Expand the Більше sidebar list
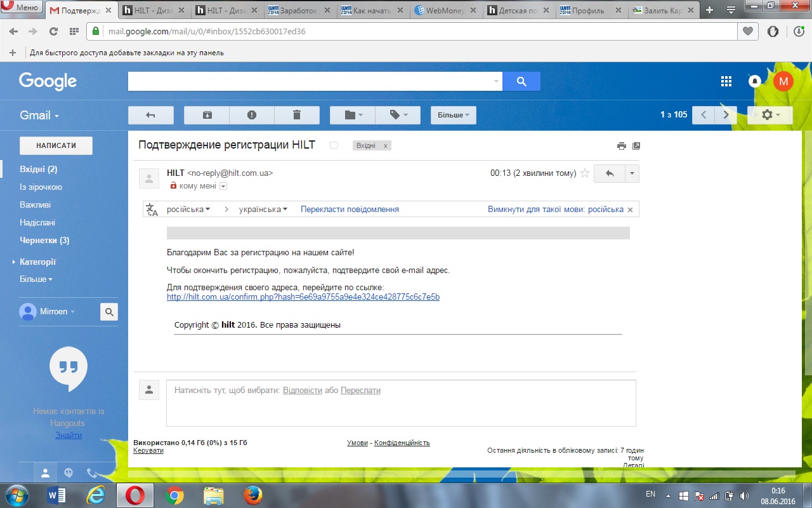The width and height of the screenshot is (812, 508). tap(36, 279)
